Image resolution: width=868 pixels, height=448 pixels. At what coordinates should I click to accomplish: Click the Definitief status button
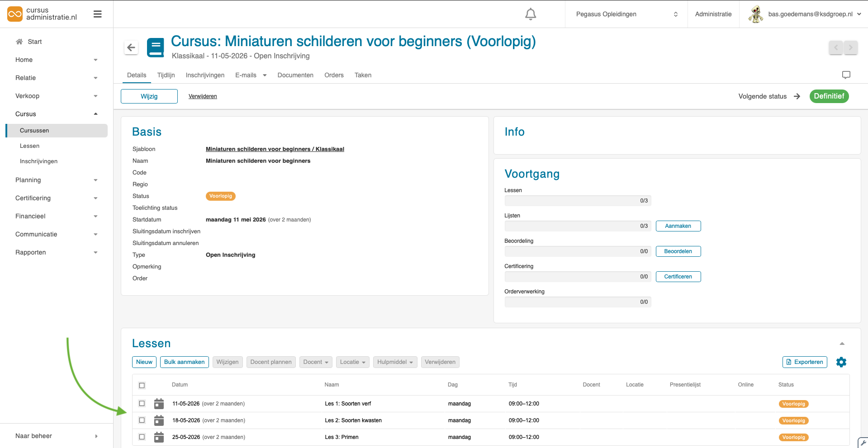click(x=829, y=96)
